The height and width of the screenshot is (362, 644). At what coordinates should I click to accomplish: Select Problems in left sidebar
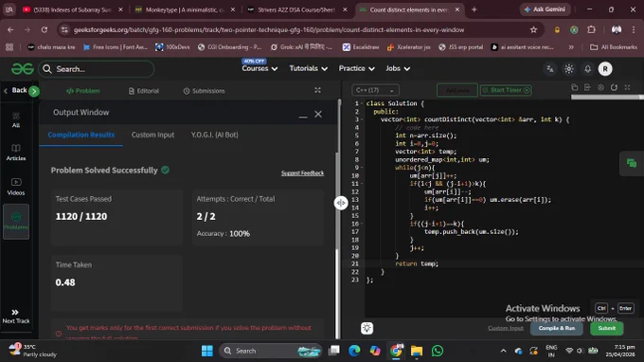click(15, 222)
